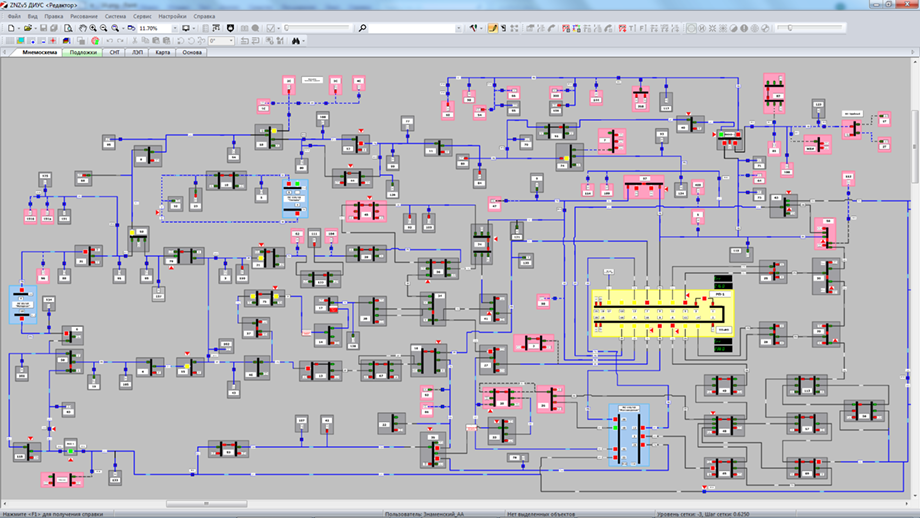Toggle the checkmark button in the toolbar
920x518 pixels.
click(x=270, y=28)
